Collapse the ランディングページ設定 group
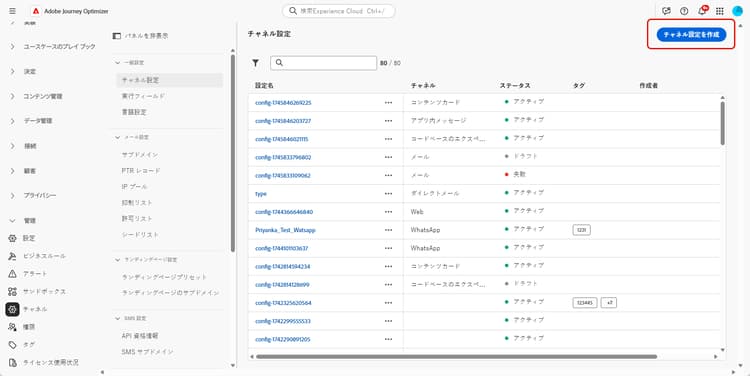Viewport: 750px width, 376px height. coord(118,260)
